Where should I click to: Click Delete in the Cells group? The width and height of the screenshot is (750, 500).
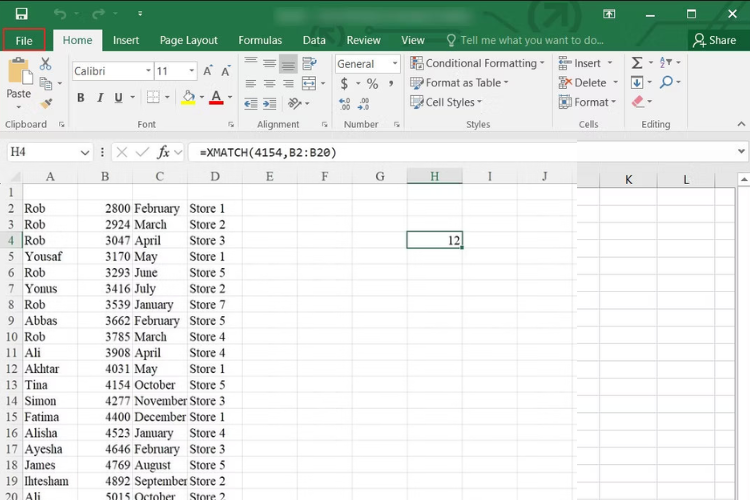588,83
